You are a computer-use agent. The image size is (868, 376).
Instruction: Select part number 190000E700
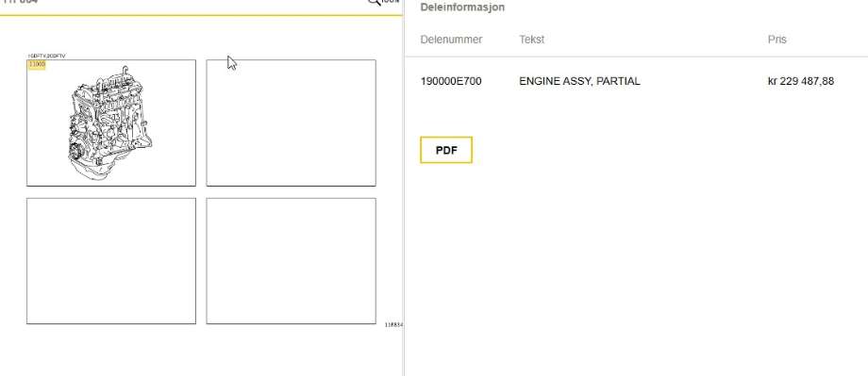451,81
